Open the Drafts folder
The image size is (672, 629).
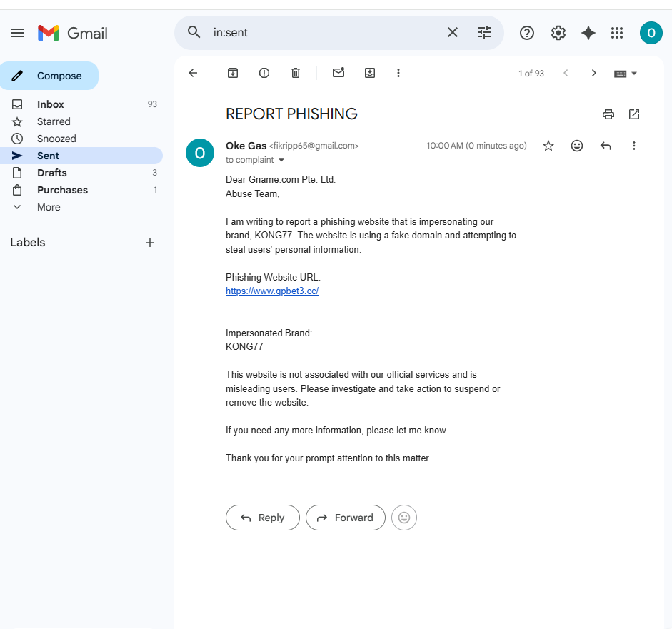click(x=81, y=173)
